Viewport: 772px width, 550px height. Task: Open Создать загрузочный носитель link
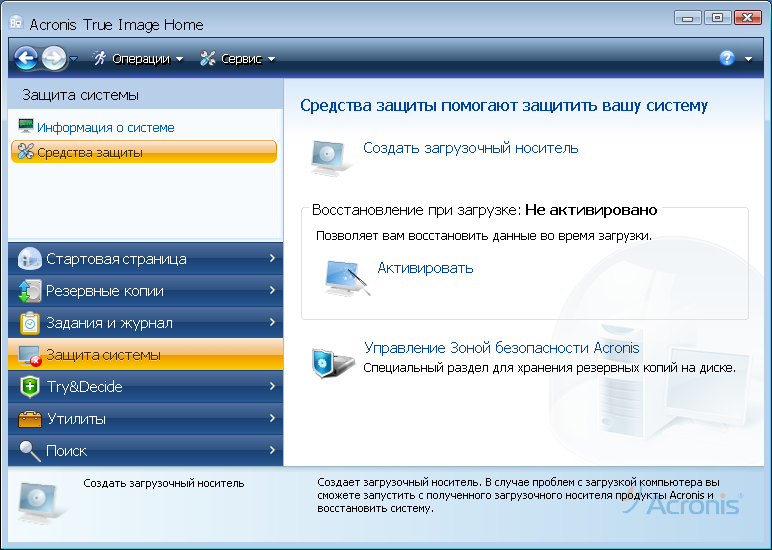click(x=470, y=148)
